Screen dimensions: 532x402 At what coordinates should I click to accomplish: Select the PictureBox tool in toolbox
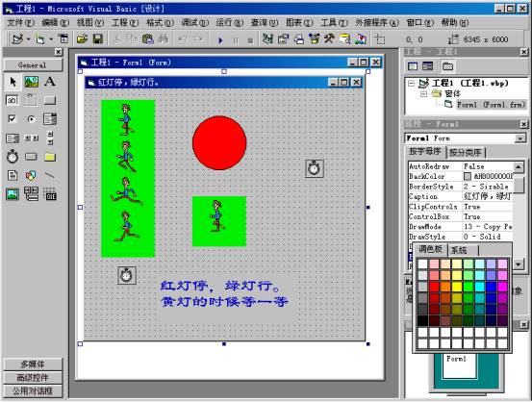[31, 82]
